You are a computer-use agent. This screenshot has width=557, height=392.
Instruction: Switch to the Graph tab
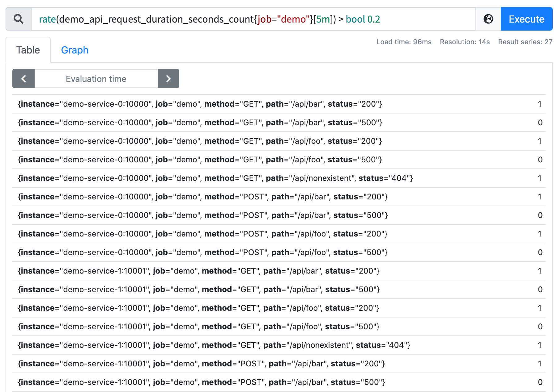(75, 50)
